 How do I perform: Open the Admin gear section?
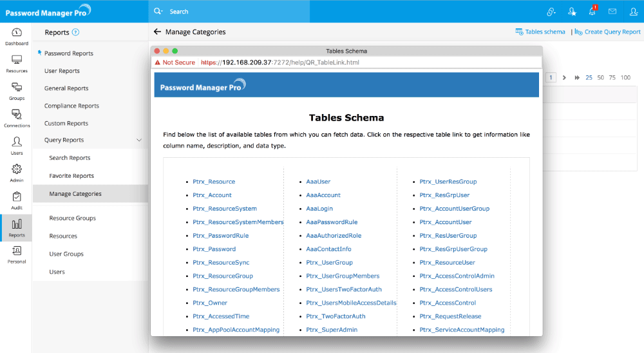(17, 173)
